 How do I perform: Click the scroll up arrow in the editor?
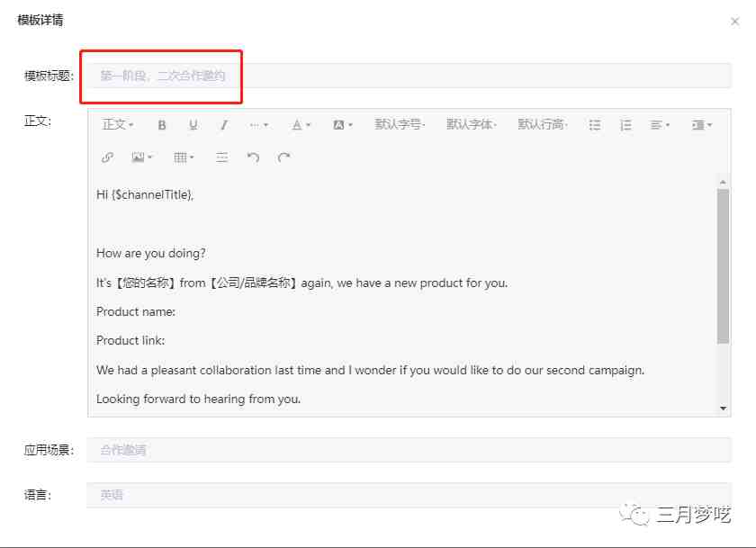tap(723, 182)
